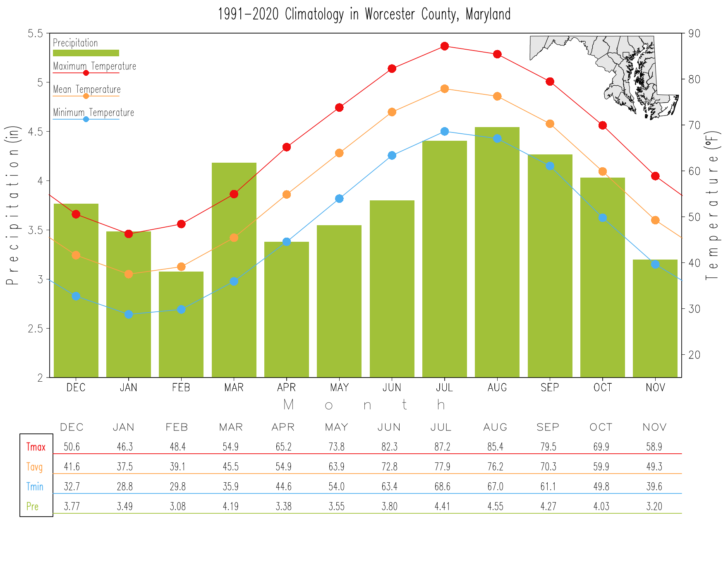The image size is (728, 563).
Task: Click the 'Maximum Temperature' legend label
Action: pos(95,66)
